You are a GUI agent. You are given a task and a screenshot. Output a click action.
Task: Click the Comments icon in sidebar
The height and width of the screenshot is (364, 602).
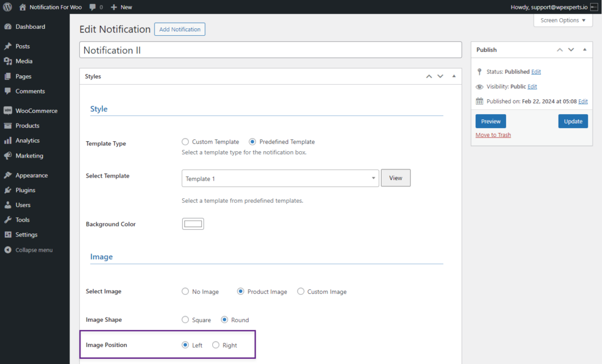(x=8, y=91)
